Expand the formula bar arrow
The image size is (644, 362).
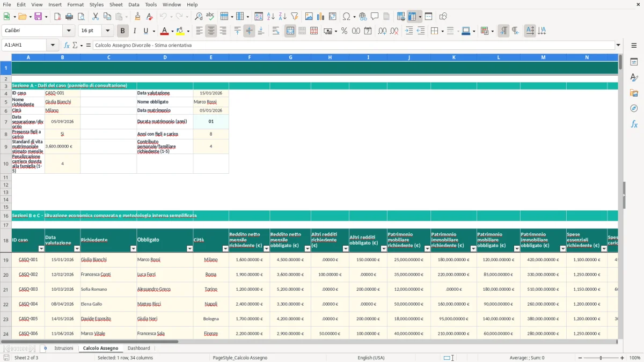[618, 45]
